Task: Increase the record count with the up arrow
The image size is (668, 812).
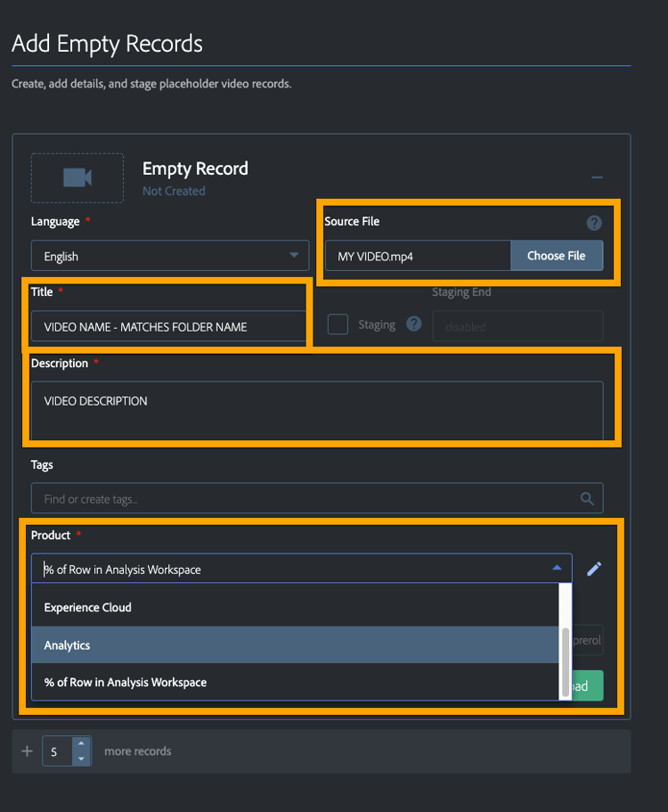Action: pyautogui.click(x=81, y=743)
